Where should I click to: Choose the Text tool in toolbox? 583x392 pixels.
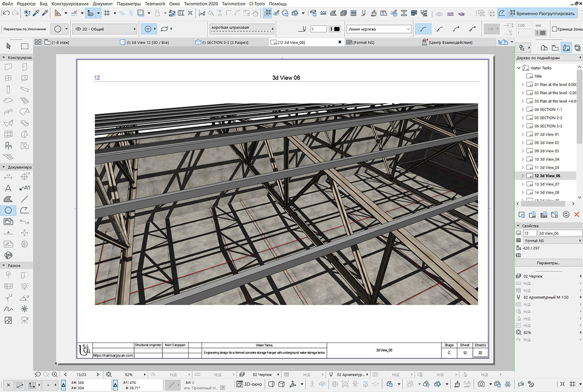click(x=8, y=188)
